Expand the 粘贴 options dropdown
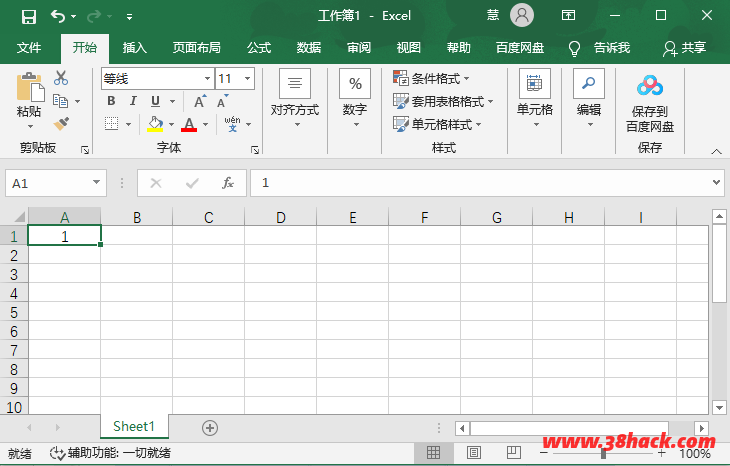Viewport: 730px width, 466px height. (30, 127)
